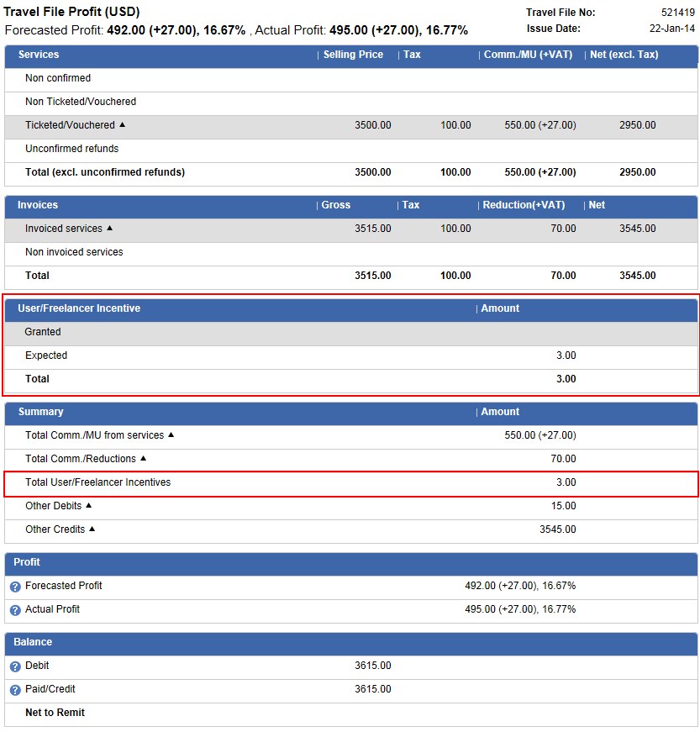Expand Total Comm./MU from services arrow
This screenshot has height=732, width=700.
(x=171, y=434)
